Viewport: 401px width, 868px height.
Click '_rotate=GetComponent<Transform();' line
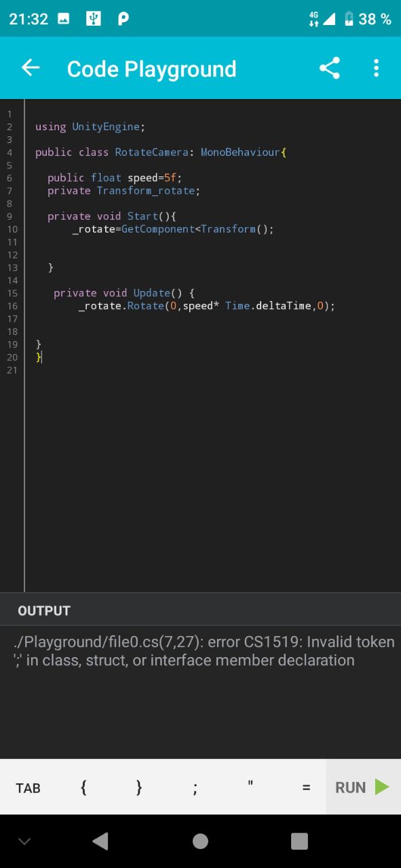(173, 229)
